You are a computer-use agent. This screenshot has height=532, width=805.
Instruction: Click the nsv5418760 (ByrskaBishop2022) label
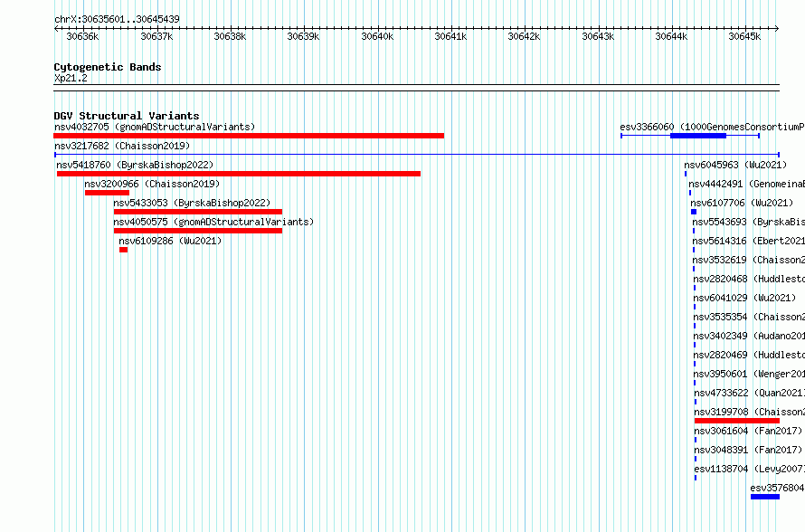[135, 165]
